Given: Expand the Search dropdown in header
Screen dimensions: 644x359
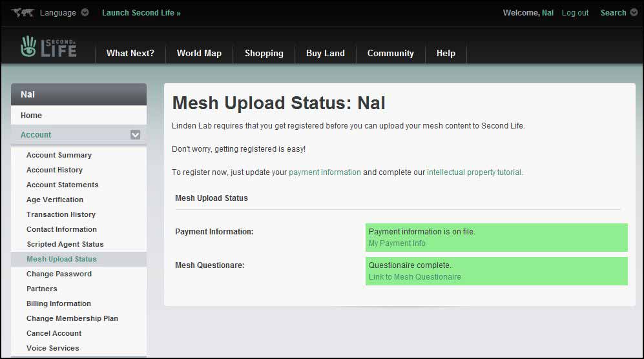Looking at the screenshot, I should pos(634,13).
